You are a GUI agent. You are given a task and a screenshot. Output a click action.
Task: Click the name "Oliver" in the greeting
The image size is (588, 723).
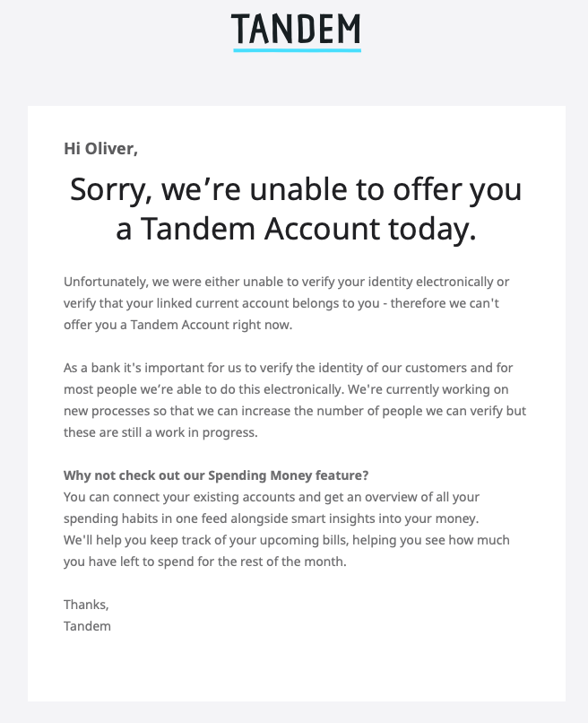coord(111,149)
